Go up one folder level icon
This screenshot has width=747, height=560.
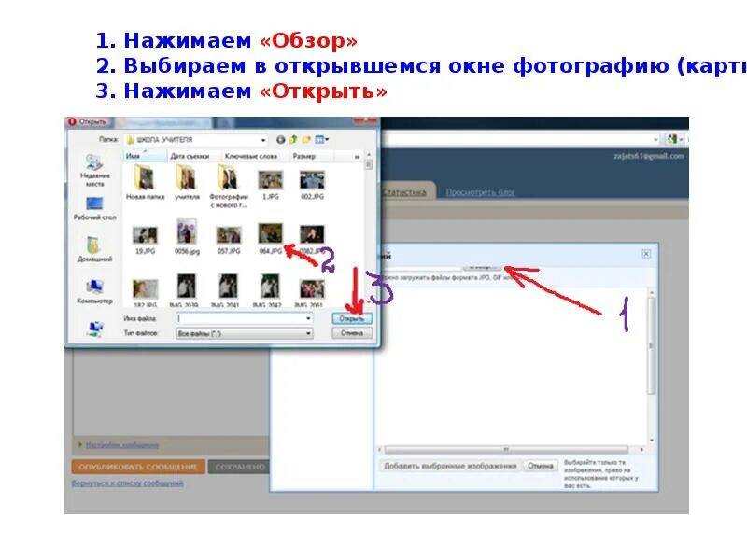click(293, 139)
